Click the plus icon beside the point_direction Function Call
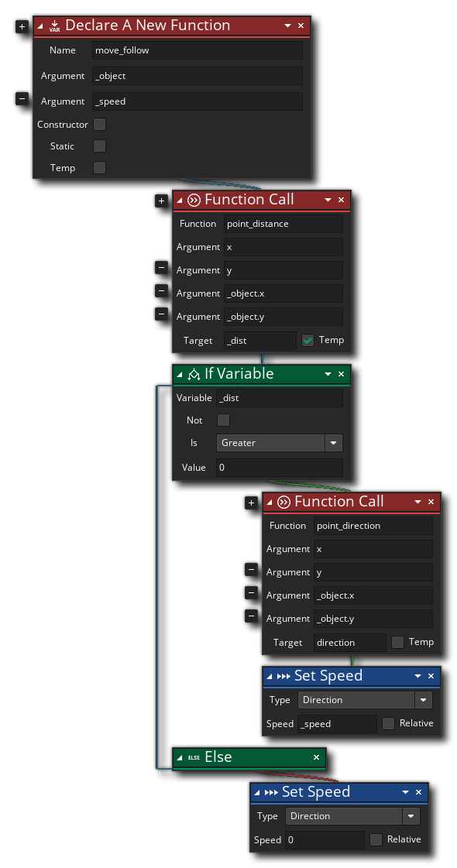 (x=251, y=503)
